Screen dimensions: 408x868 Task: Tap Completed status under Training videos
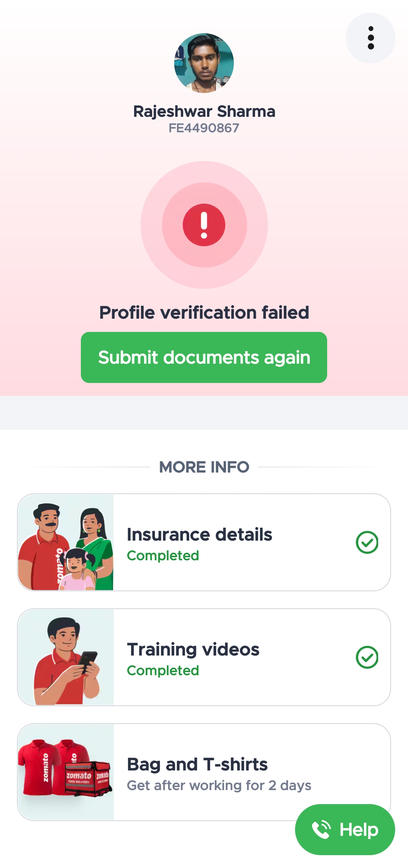tap(163, 671)
